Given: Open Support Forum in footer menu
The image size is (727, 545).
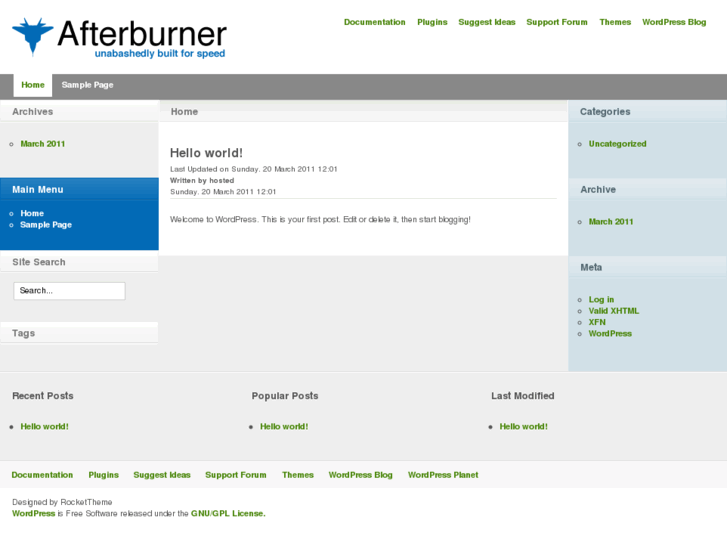Looking at the screenshot, I should tap(236, 475).
